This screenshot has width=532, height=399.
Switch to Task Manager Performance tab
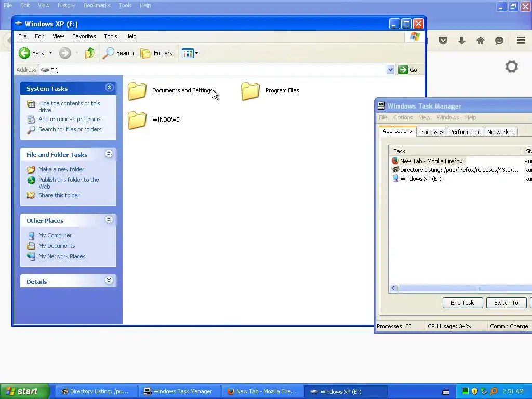click(x=465, y=132)
